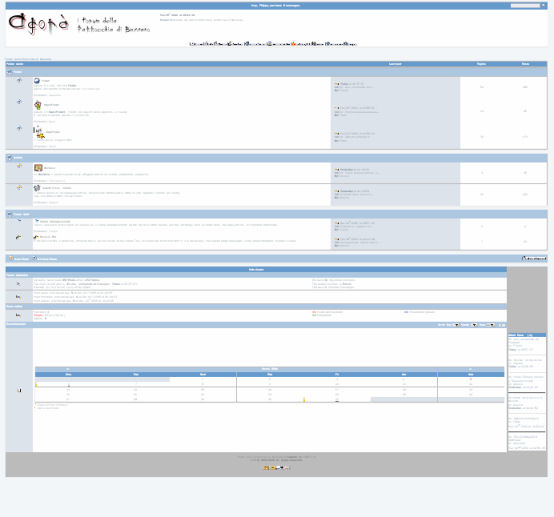Open the third calendar year dropdown
Image resolution: width=554 pixels, height=517 pixels.
click(490, 325)
